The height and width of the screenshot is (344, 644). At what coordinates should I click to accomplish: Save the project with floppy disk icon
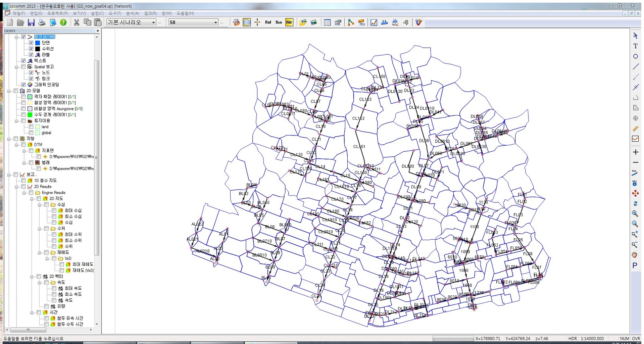click(x=31, y=22)
